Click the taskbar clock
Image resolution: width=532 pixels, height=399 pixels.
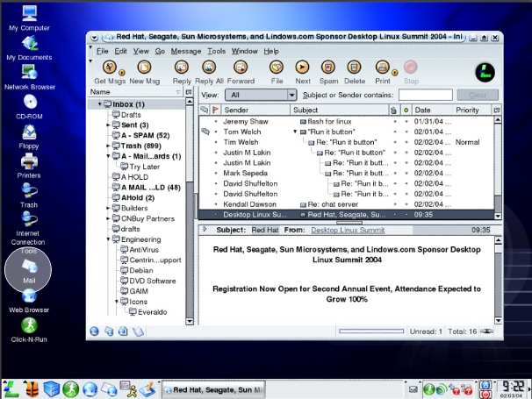(x=513, y=389)
